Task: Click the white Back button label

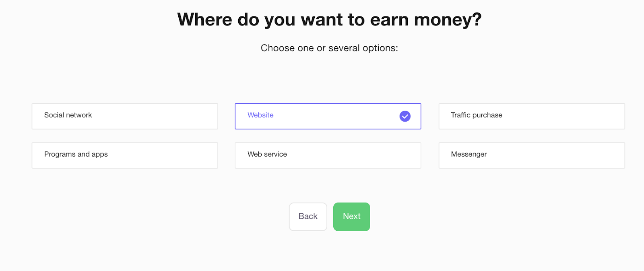Action: (308, 216)
